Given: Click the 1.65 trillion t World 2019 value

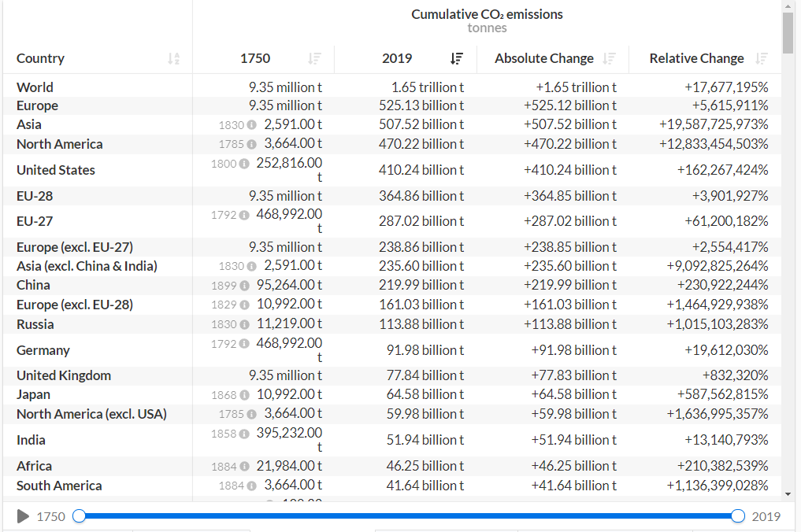Looking at the screenshot, I should [x=428, y=87].
